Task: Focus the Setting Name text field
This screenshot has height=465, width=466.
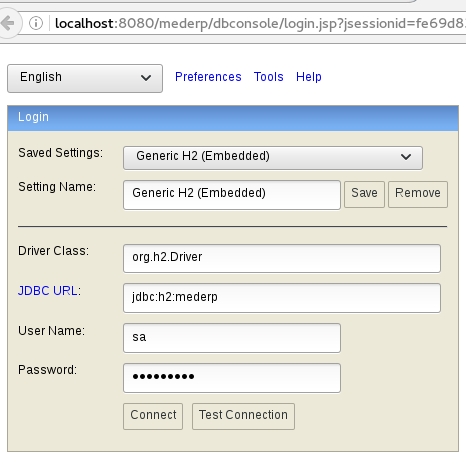Action: click(x=232, y=195)
